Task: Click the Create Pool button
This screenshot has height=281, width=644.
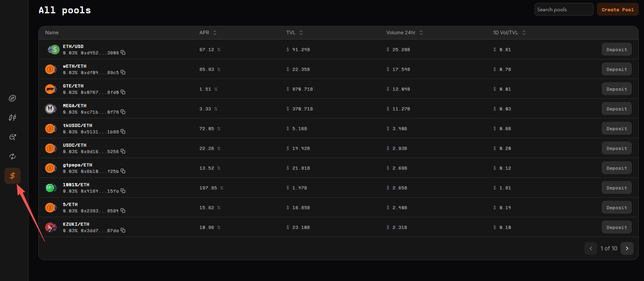Action: pyautogui.click(x=617, y=10)
